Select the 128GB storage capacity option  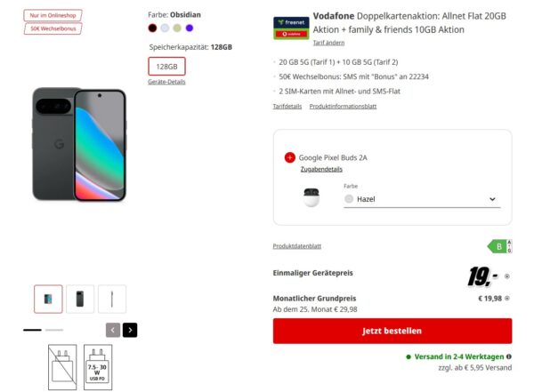[166, 67]
